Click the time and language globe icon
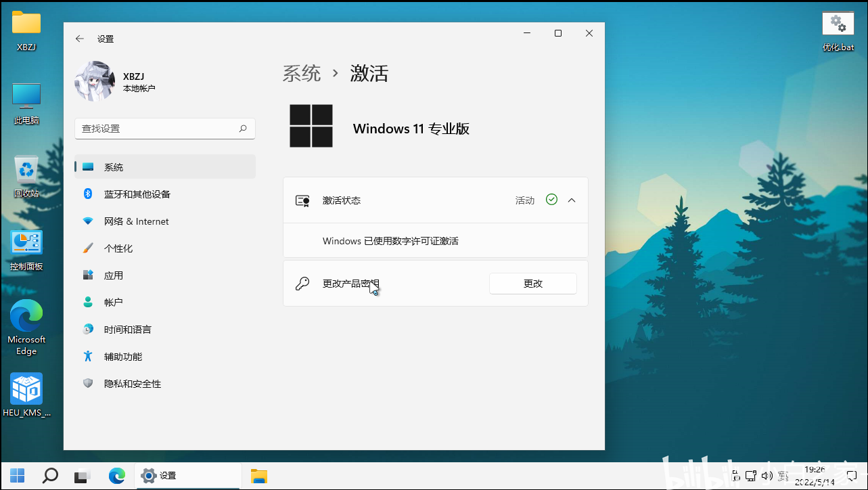Viewport: 868px width, 490px height. [x=88, y=329]
